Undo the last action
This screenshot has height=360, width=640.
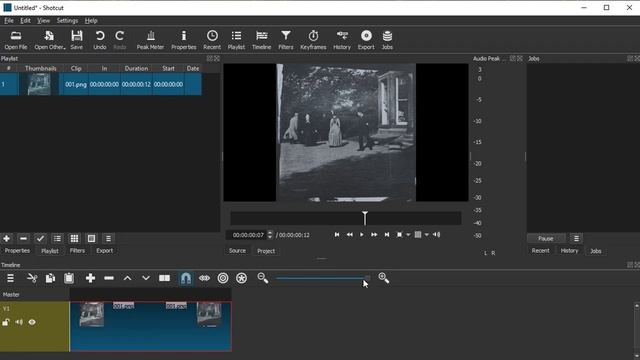100,40
